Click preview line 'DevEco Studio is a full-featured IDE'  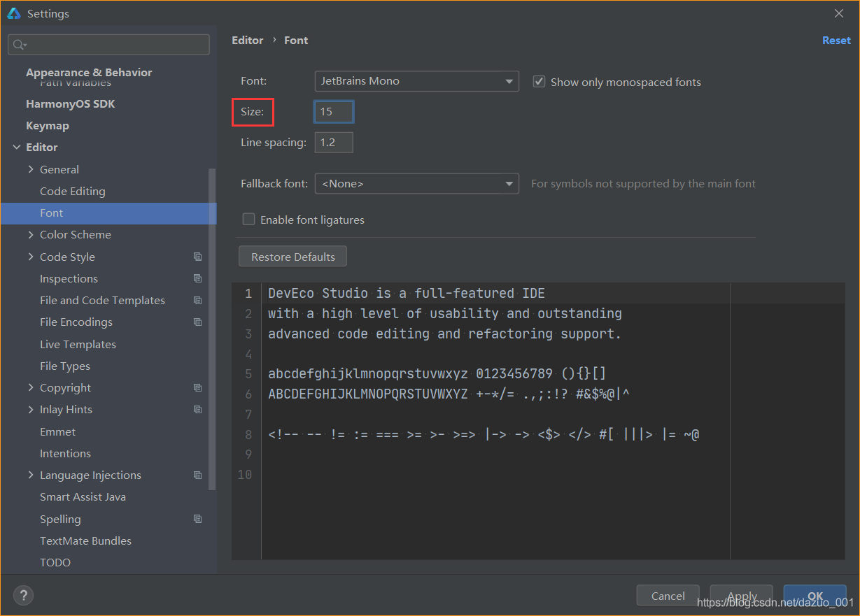pos(407,294)
